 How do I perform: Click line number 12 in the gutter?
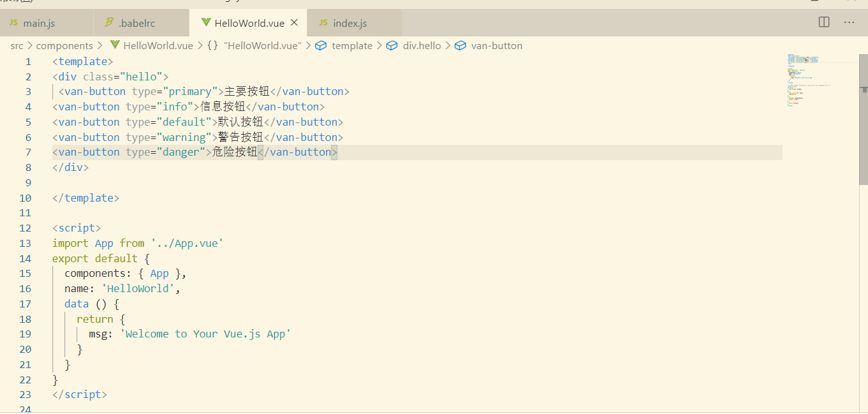click(25, 228)
